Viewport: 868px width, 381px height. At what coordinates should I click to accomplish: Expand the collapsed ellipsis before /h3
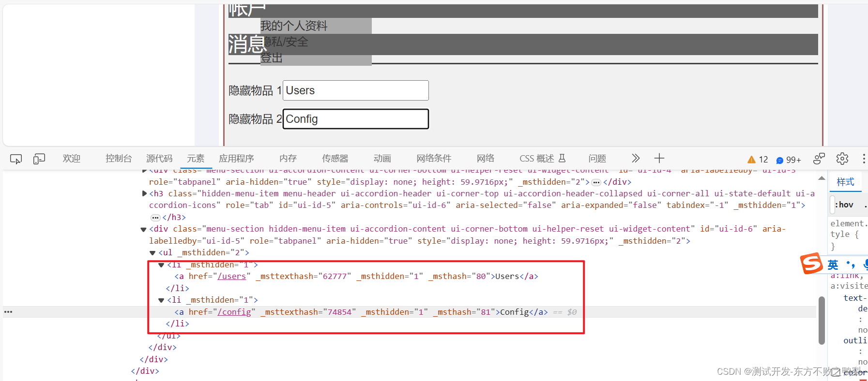(155, 218)
